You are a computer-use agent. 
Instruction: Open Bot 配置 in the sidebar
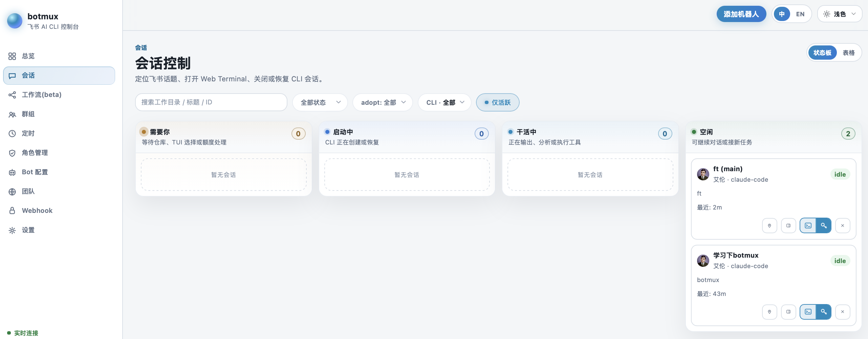pos(59,172)
